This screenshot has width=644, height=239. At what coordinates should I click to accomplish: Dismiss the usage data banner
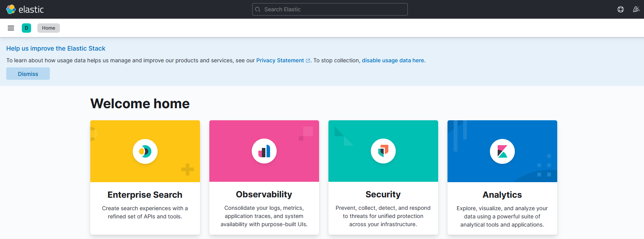28,74
